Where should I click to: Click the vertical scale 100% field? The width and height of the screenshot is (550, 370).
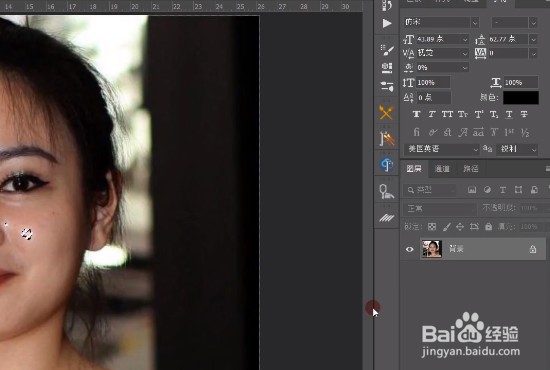click(433, 82)
